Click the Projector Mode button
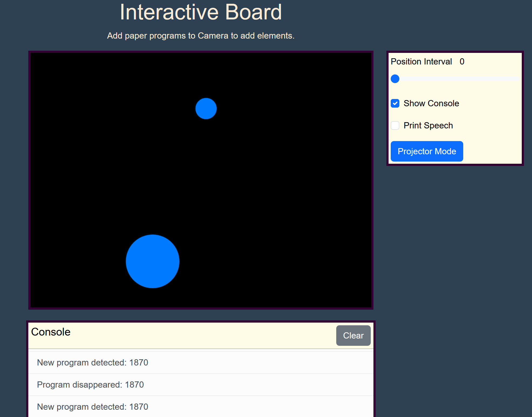Viewport: 532px width, 417px height. pos(427,151)
